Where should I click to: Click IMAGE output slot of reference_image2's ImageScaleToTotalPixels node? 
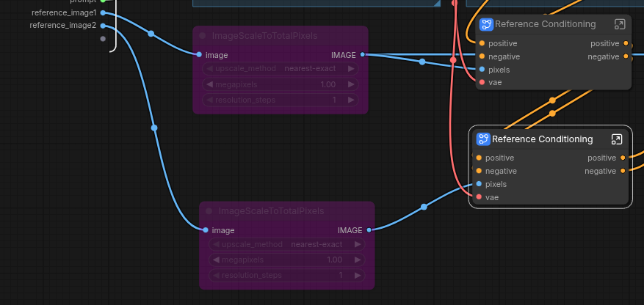[x=369, y=230]
